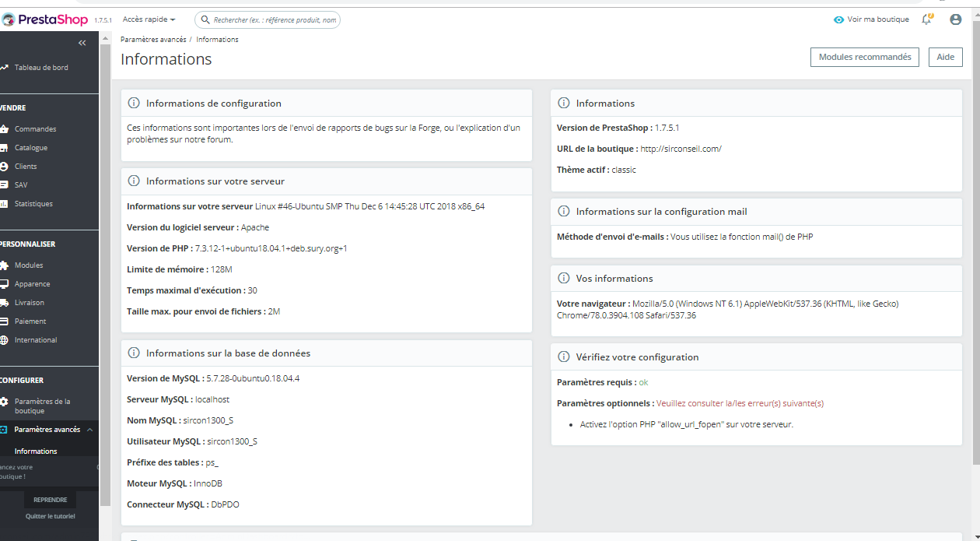Click the PrestaShop logo

pos(45,19)
